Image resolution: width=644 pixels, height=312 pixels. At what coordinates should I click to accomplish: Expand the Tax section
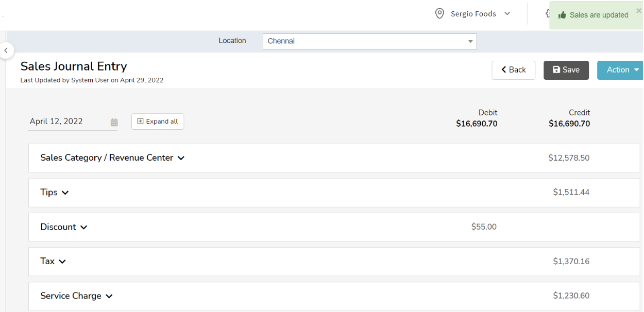pyautogui.click(x=62, y=262)
